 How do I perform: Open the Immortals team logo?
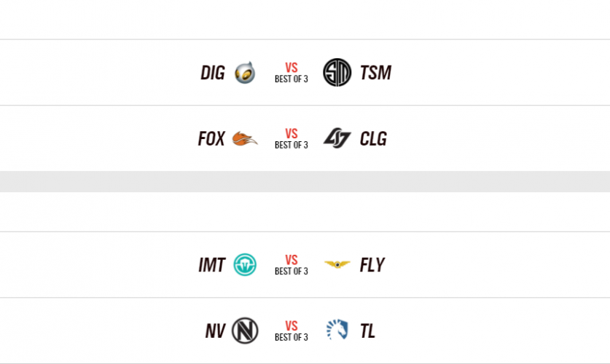tap(245, 265)
